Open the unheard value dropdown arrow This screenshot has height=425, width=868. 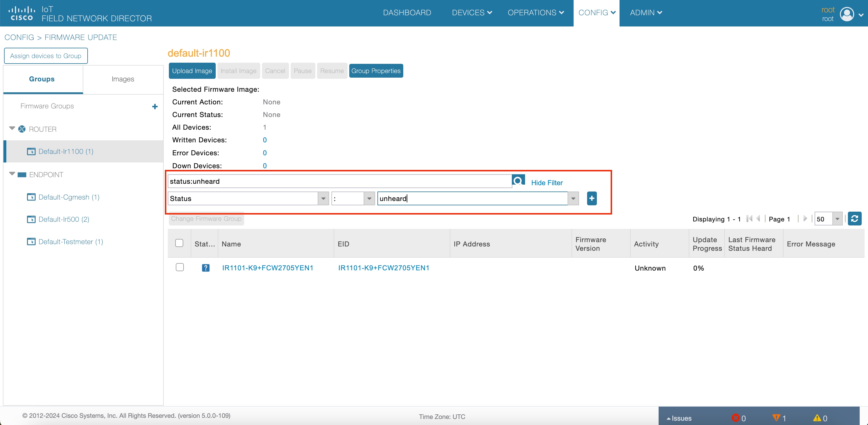tap(573, 198)
